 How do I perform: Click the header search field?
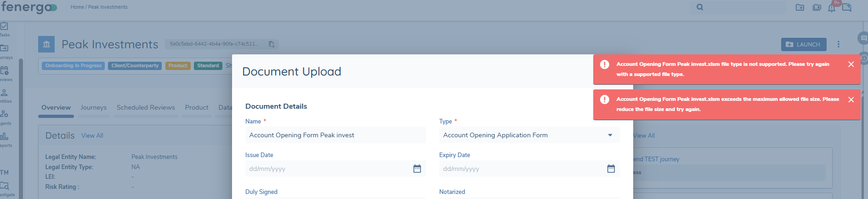point(739,7)
